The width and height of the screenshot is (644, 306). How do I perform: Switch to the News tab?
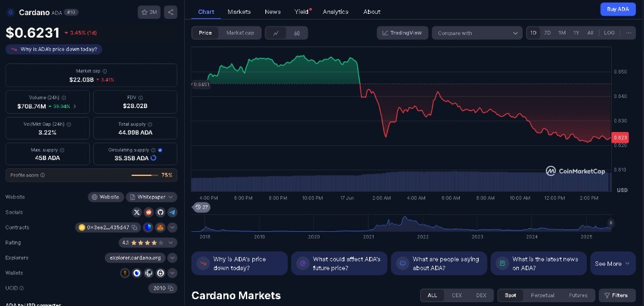pos(273,11)
